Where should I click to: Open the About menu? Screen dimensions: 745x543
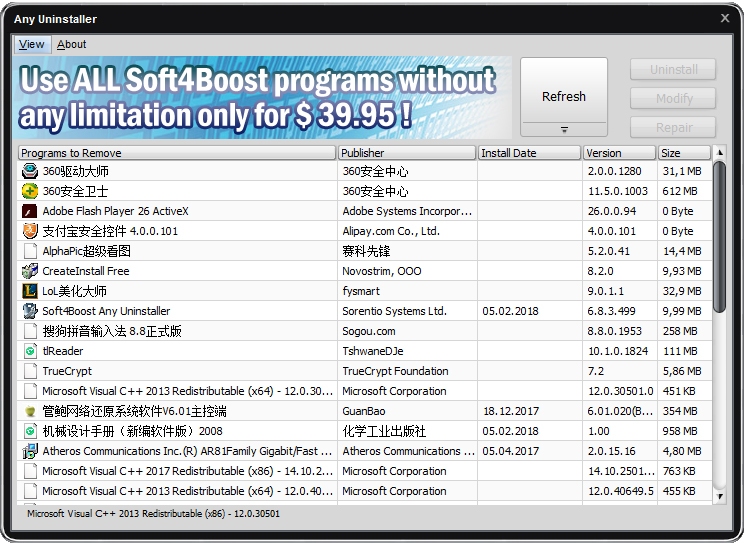tap(71, 44)
